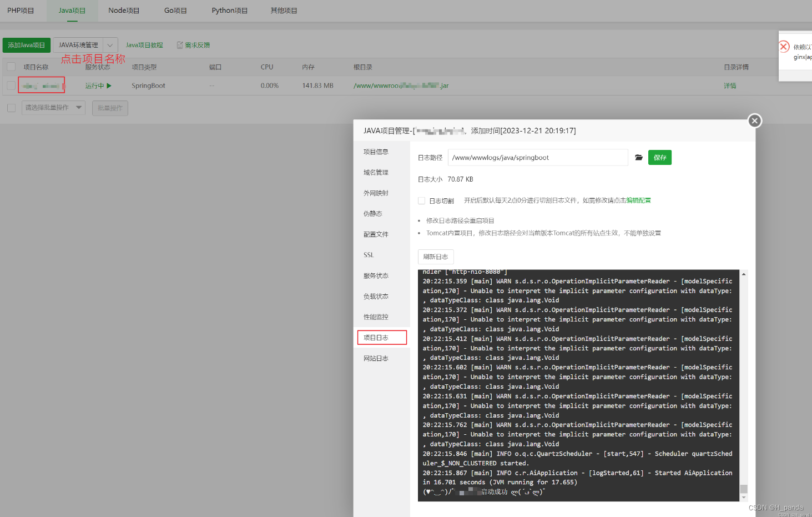Viewport: 812px width, 517px height.
Task: Click the 项目类型 column header
Action: [x=144, y=67]
